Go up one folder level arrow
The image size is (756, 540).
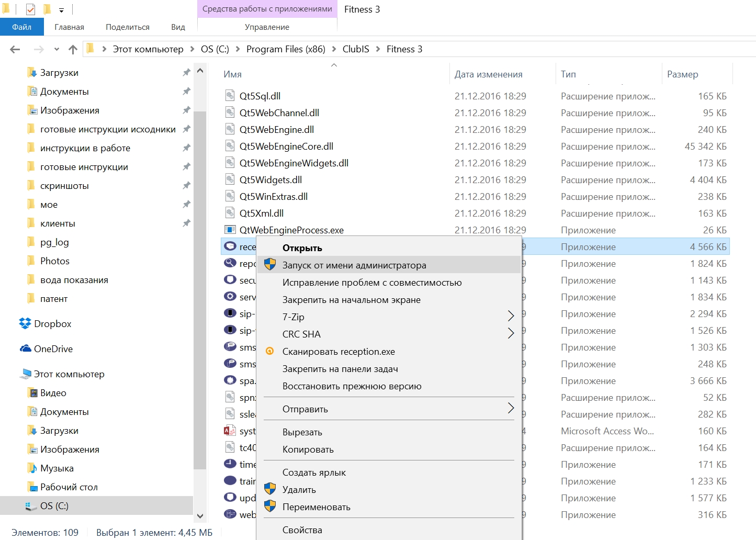pos(73,49)
